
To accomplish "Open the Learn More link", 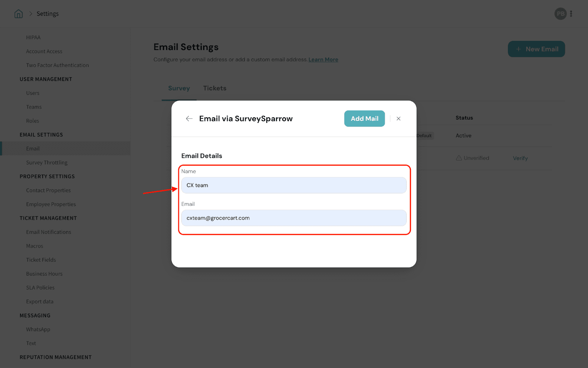I will [x=323, y=60].
